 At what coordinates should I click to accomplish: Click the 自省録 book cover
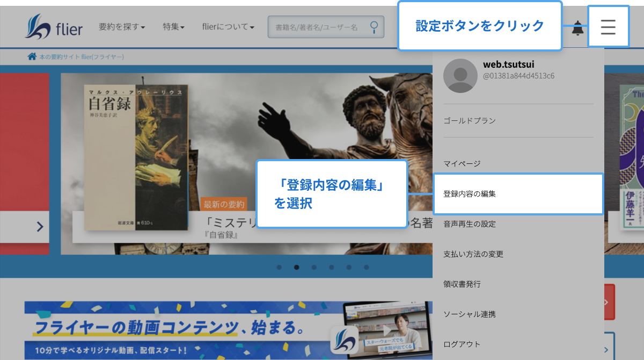pos(136,157)
